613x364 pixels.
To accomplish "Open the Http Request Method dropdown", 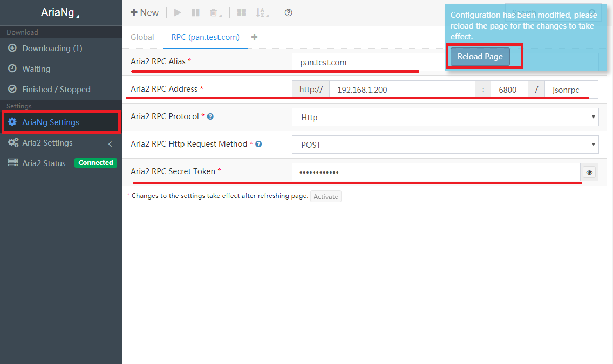I will click(445, 145).
